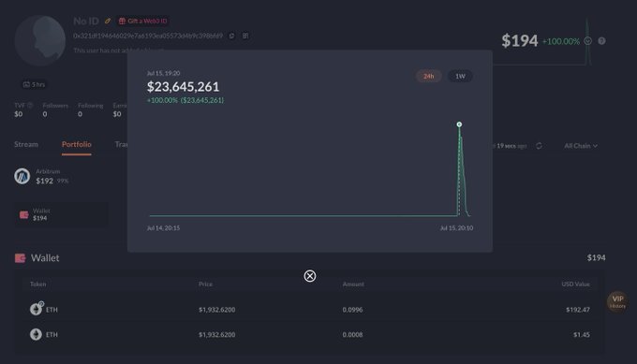Click the $192.47 USD value cell
The width and height of the screenshot is (637, 364).
(578, 310)
